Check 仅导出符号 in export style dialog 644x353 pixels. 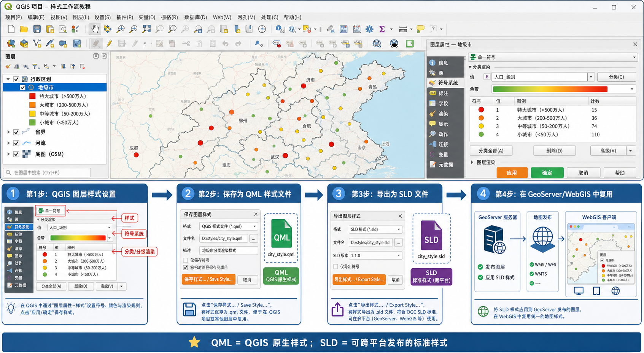click(x=336, y=266)
